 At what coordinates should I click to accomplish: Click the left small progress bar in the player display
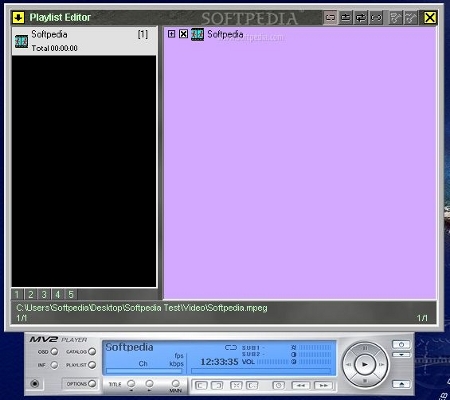pyautogui.click(x=144, y=371)
